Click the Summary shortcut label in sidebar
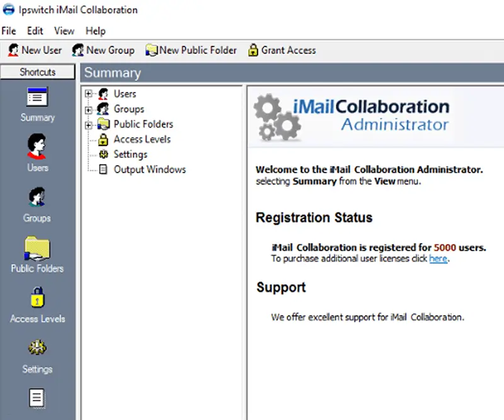The image size is (504, 420). tap(38, 118)
